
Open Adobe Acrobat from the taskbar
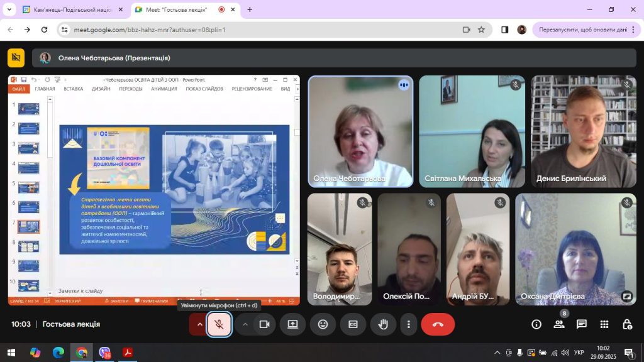pos(128,353)
